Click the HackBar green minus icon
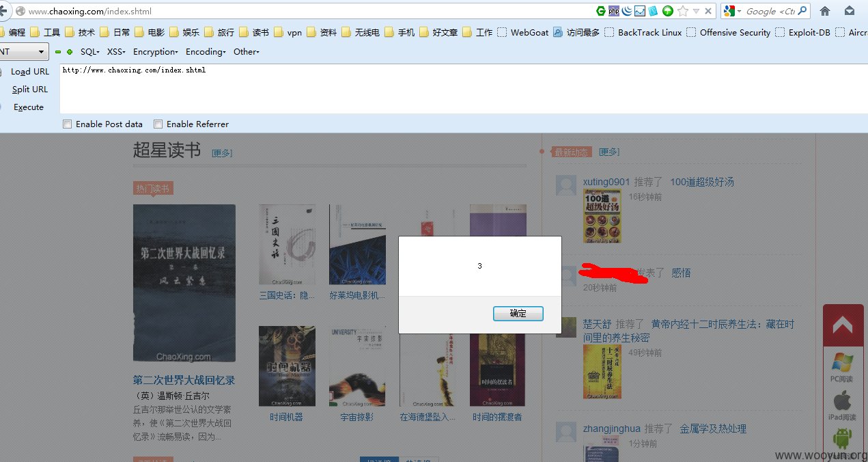 (58, 52)
